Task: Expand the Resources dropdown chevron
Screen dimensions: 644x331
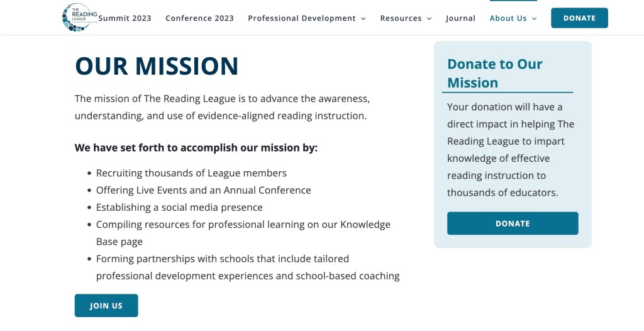Action: (x=430, y=19)
